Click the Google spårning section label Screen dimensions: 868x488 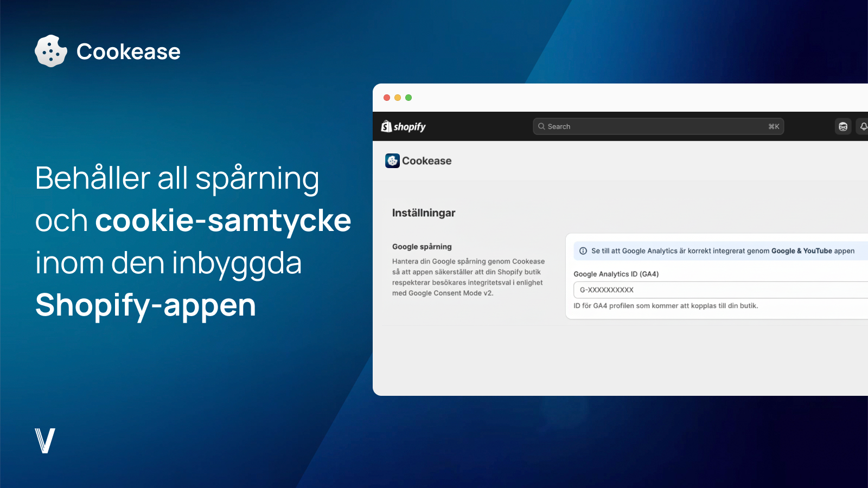click(x=422, y=247)
